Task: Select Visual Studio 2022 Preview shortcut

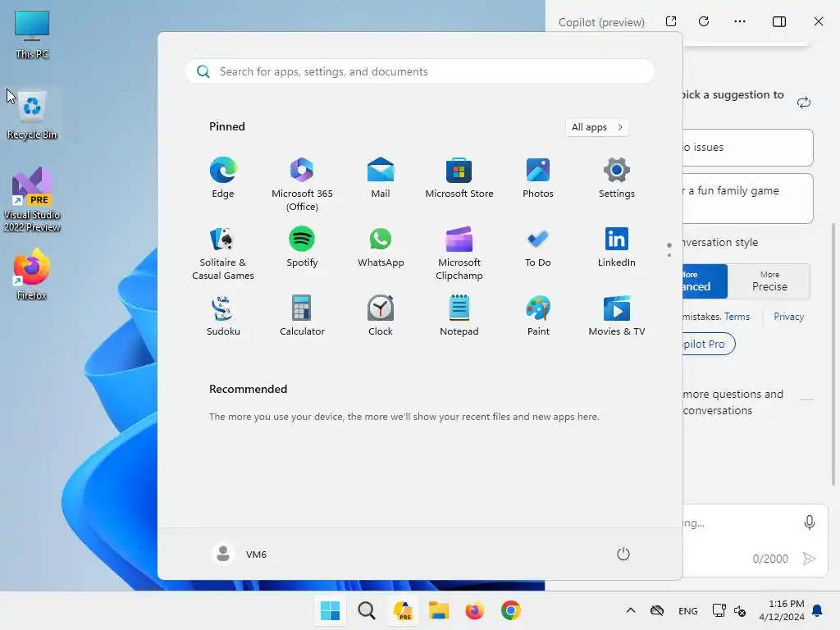Action: [x=32, y=199]
